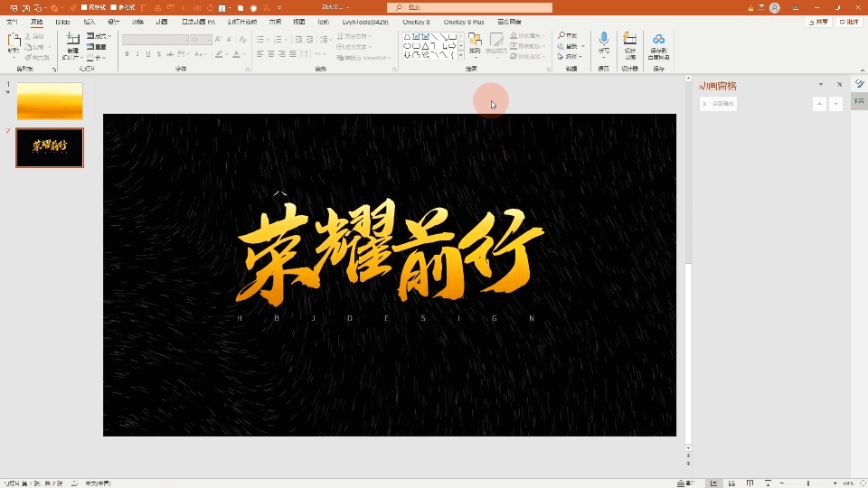Toggle Bold formatting

click(127, 54)
